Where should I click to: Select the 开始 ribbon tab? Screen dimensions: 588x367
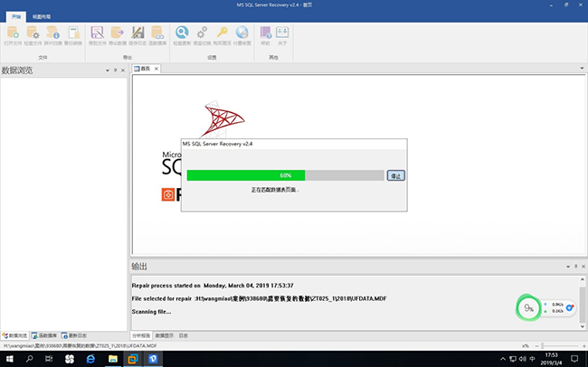(15, 16)
